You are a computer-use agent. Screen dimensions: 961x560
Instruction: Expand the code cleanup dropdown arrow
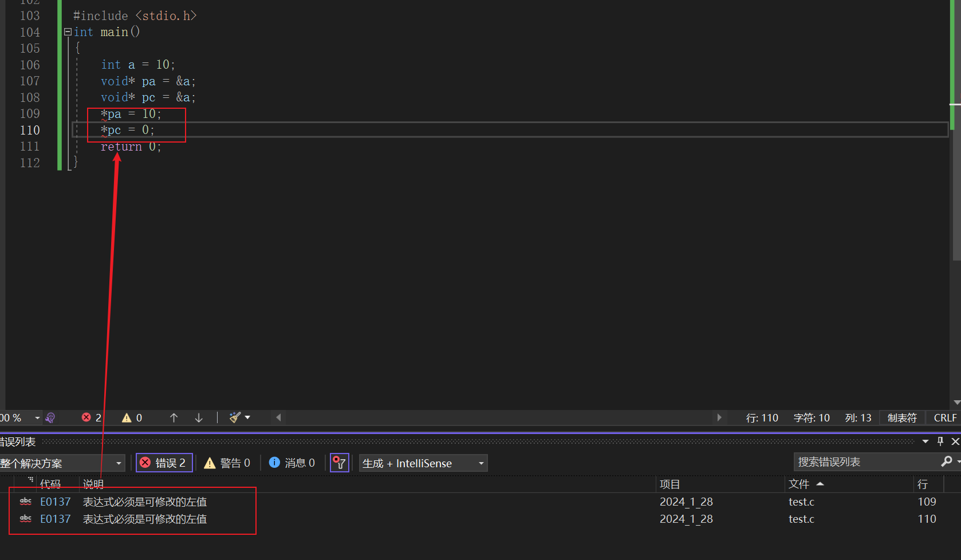(247, 417)
